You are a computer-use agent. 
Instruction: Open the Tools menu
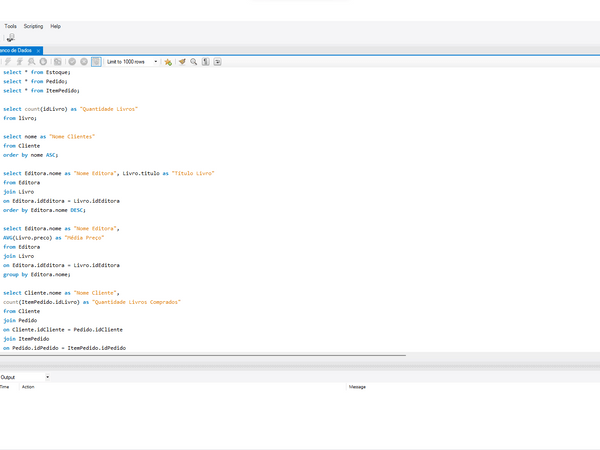pos(10,26)
